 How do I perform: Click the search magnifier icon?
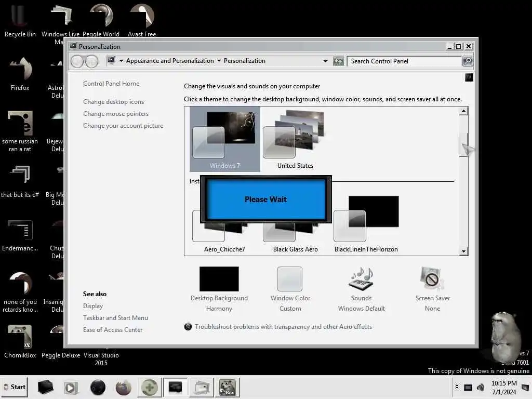point(468,61)
